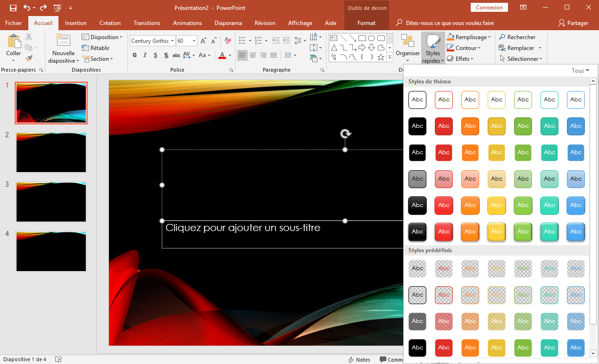599x364 pixels.
Task: Open Tous filter dropdown in styles gallery
Action: [x=580, y=71]
